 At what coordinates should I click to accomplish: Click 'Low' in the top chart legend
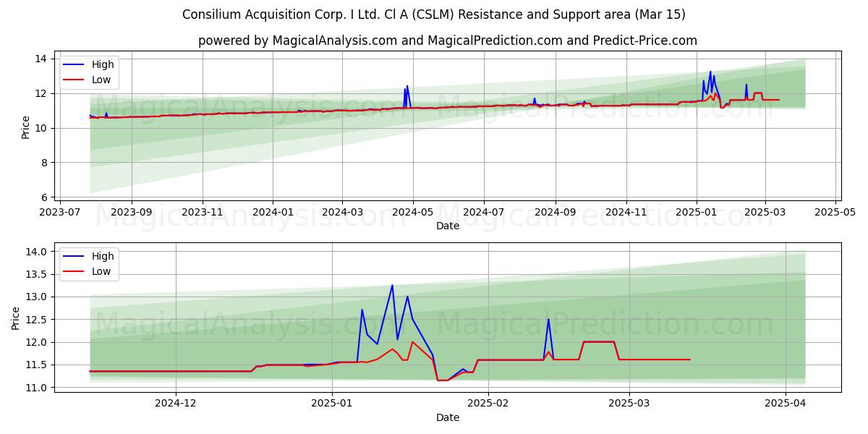(x=101, y=80)
